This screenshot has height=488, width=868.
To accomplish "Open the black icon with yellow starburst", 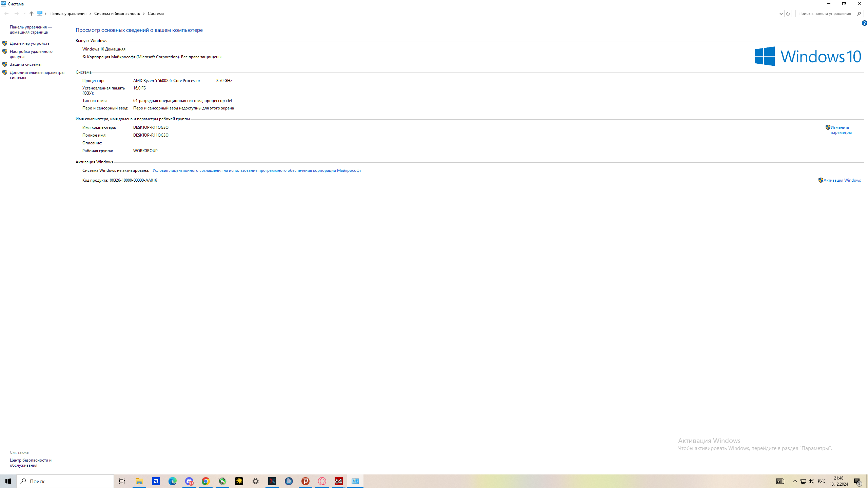I will (x=239, y=481).
